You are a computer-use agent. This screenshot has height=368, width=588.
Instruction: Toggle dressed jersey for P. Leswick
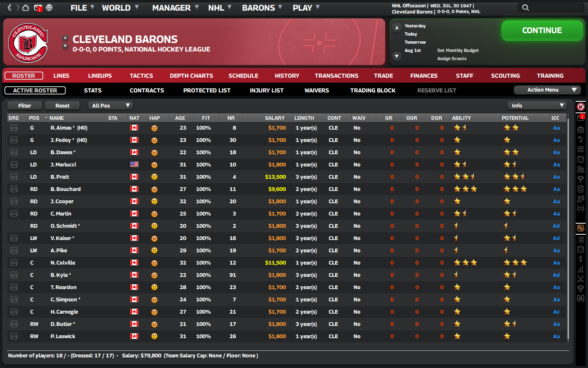coord(14,336)
